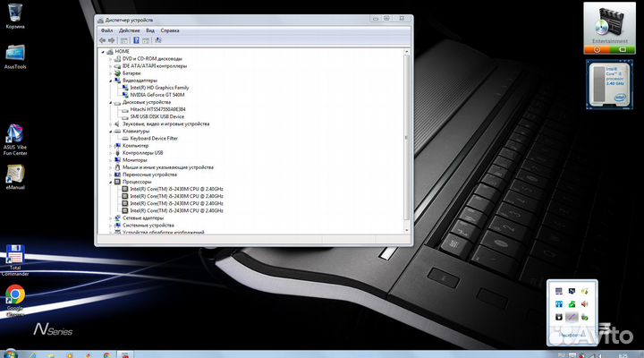Viewport: 644px width, 358px height.
Task: Open Help via the blue question mark icon
Action: click(x=136, y=40)
